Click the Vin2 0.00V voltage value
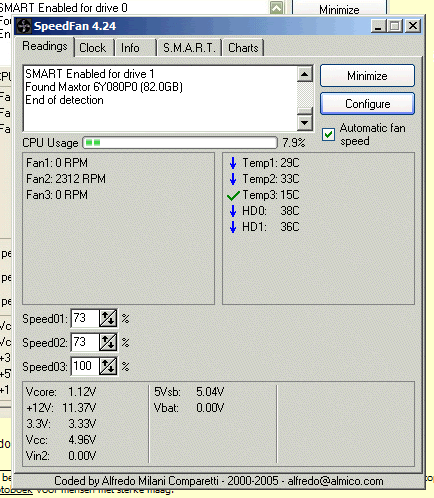 tap(82, 456)
